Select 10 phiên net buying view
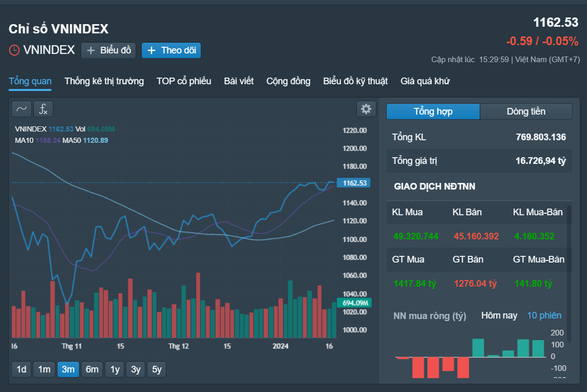587x392 pixels. click(x=544, y=315)
